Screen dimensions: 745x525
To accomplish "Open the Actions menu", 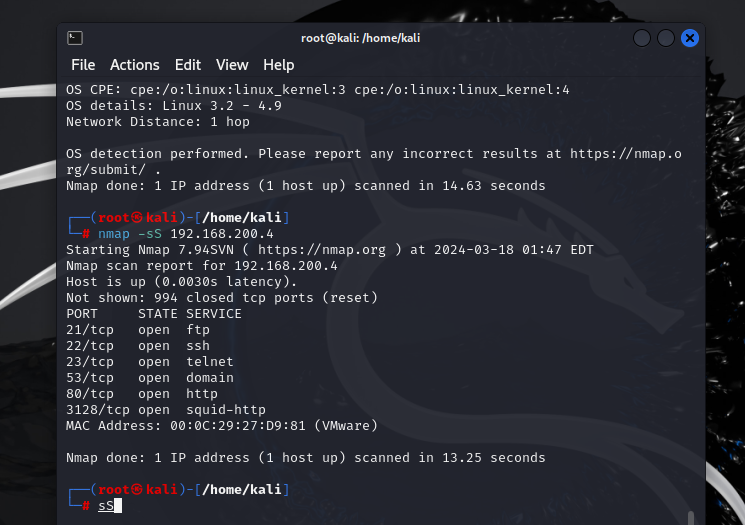I will click(x=135, y=64).
